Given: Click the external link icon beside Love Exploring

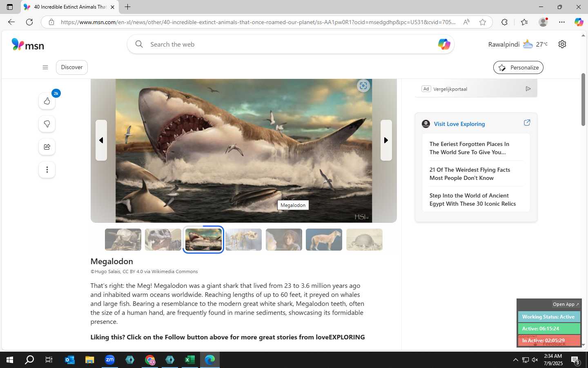Looking at the screenshot, I should tap(527, 123).
